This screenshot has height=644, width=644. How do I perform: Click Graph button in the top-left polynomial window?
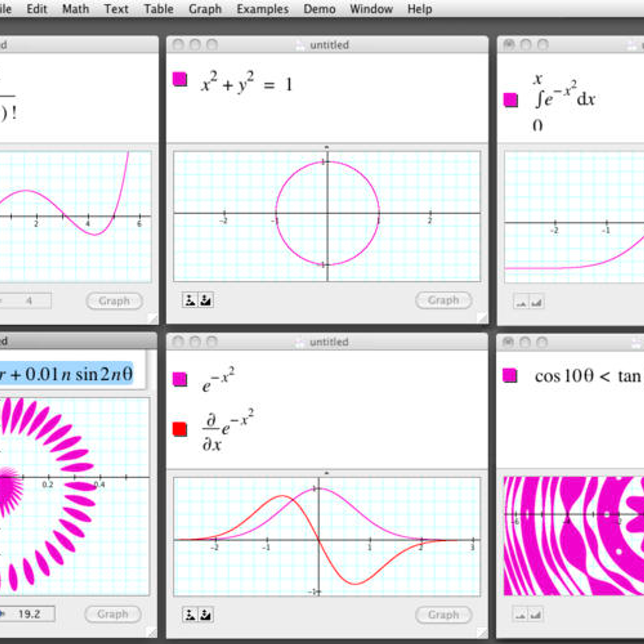click(114, 301)
